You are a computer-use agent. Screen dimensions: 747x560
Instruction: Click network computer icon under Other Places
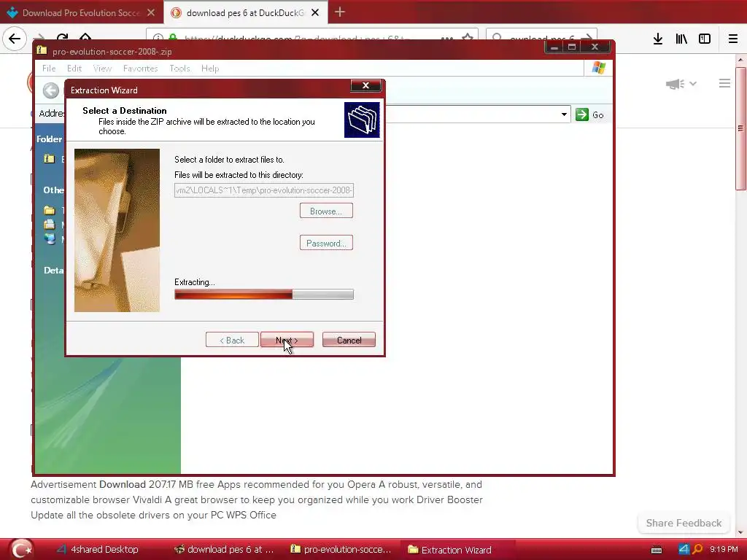pyautogui.click(x=50, y=238)
